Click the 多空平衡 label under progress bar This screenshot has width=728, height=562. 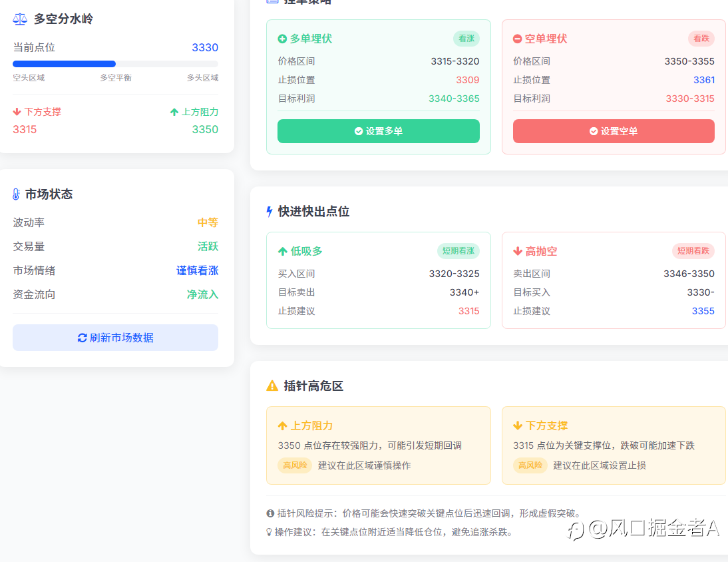pyautogui.click(x=116, y=78)
